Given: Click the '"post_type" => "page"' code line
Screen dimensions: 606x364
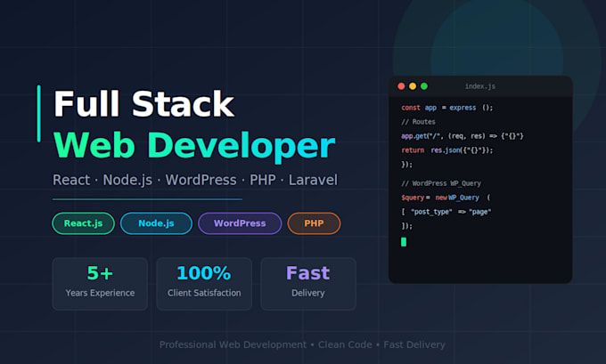Looking at the screenshot, I should coord(446,212).
